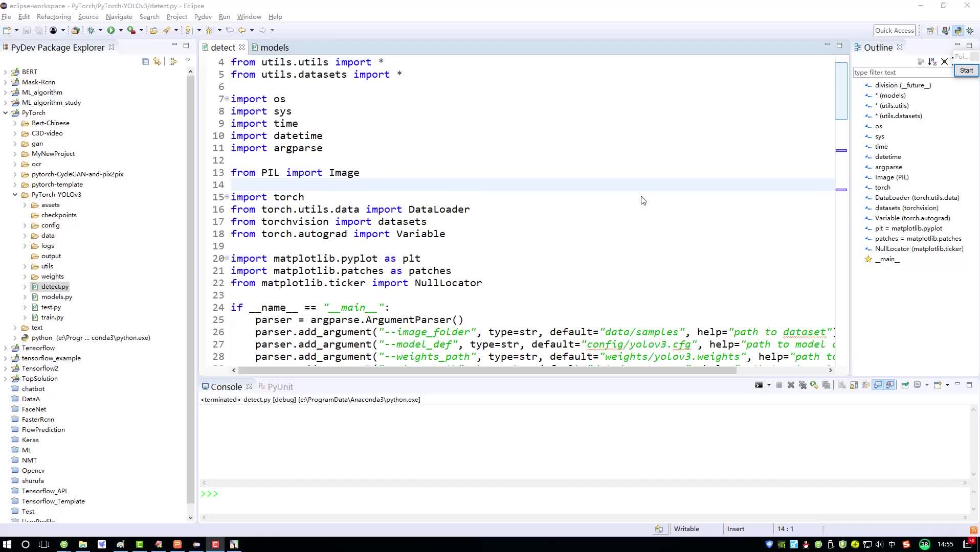Collapse all Outline nodes icon
Image resolution: width=980 pixels, height=552 pixels.
(944, 61)
